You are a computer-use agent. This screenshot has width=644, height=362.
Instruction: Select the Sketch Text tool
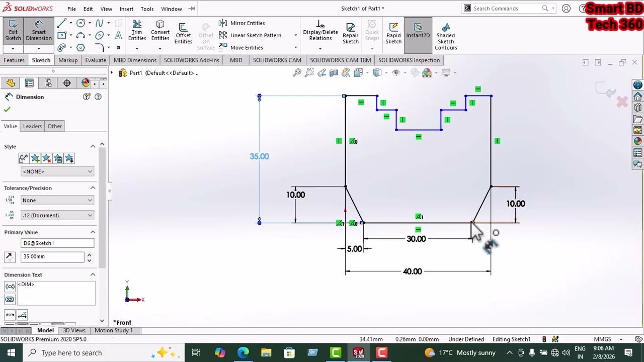[118, 35]
